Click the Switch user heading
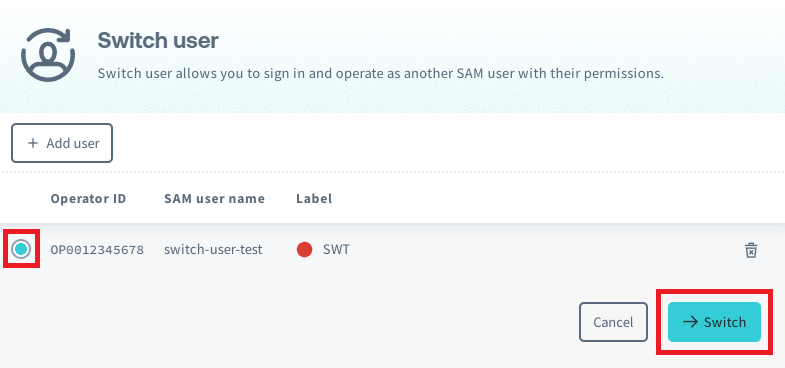The image size is (785, 368). pyautogui.click(x=158, y=41)
